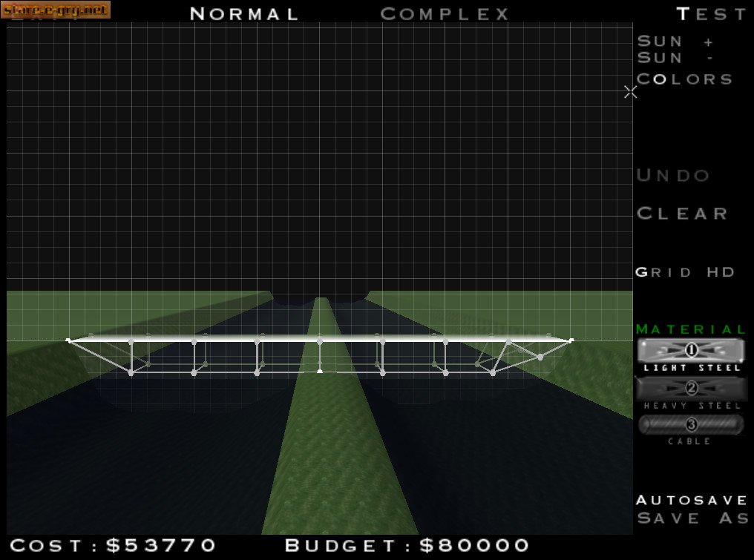This screenshot has width=754, height=560.
Task: Select the Heavy Steel material
Action: click(x=691, y=388)
